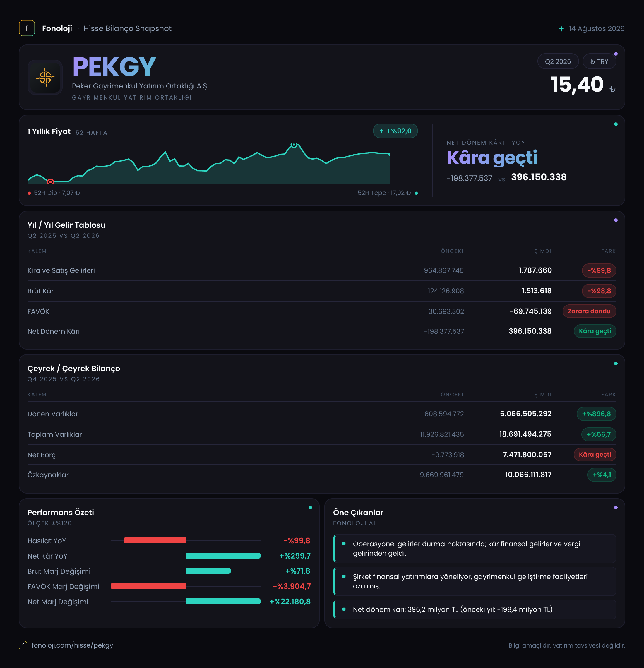Screen dimensions: 644x668
Task: Click the Brüt Marj Değişimi teal bar
Action: (208, 571)
